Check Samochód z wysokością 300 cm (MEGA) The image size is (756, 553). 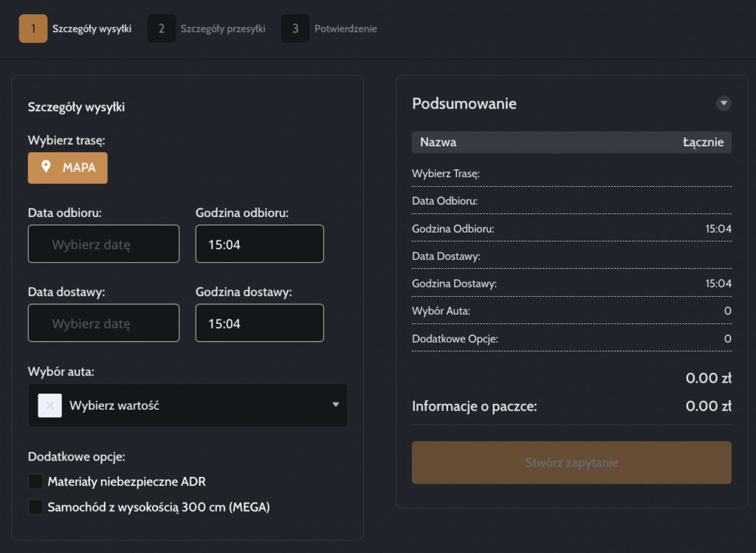35,507
